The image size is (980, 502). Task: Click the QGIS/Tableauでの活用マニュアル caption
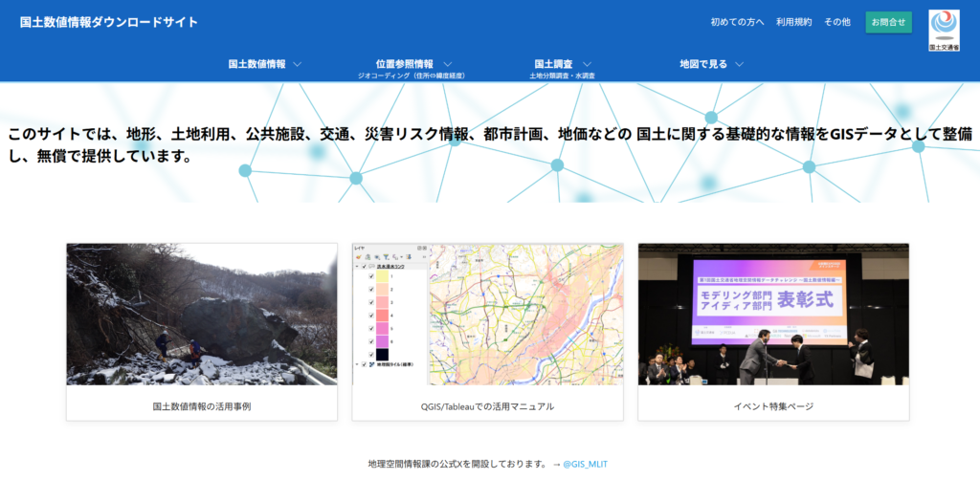(x=487, y=406)
